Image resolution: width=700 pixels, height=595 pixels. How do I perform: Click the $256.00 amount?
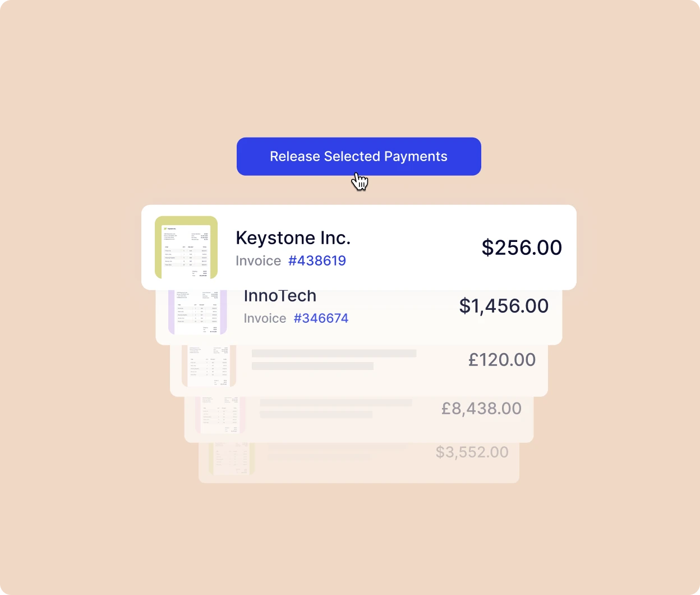(522, 248)
